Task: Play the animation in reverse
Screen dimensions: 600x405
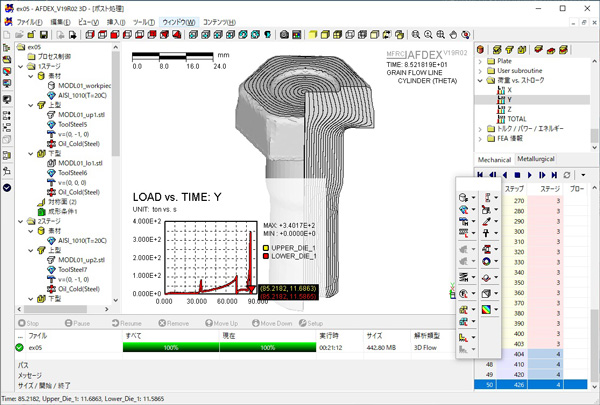Action: 505,175
